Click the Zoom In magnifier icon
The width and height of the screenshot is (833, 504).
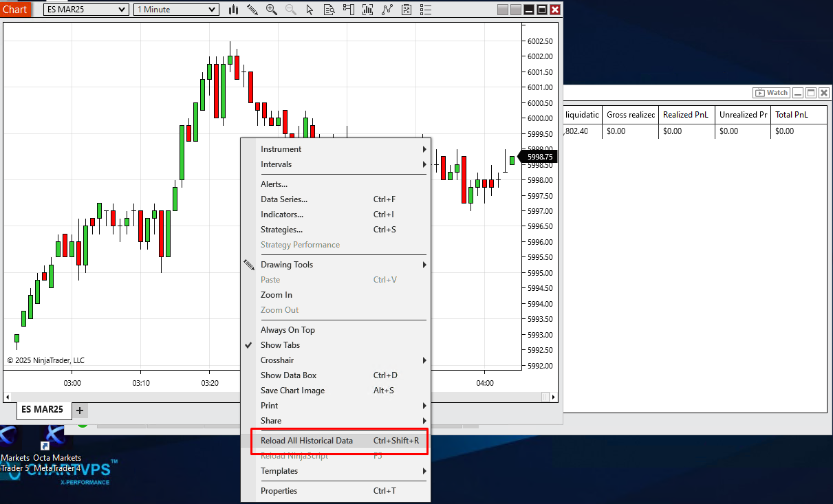pos(272,10)
